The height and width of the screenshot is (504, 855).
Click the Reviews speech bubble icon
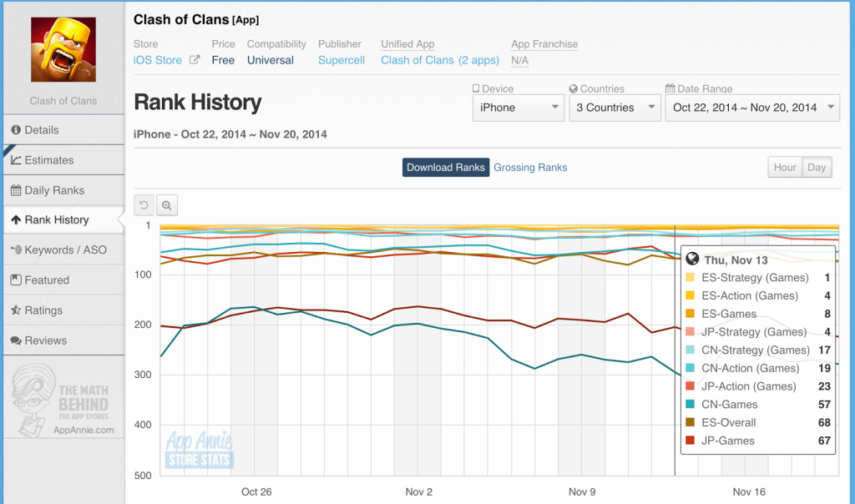[x=16, y=340]
